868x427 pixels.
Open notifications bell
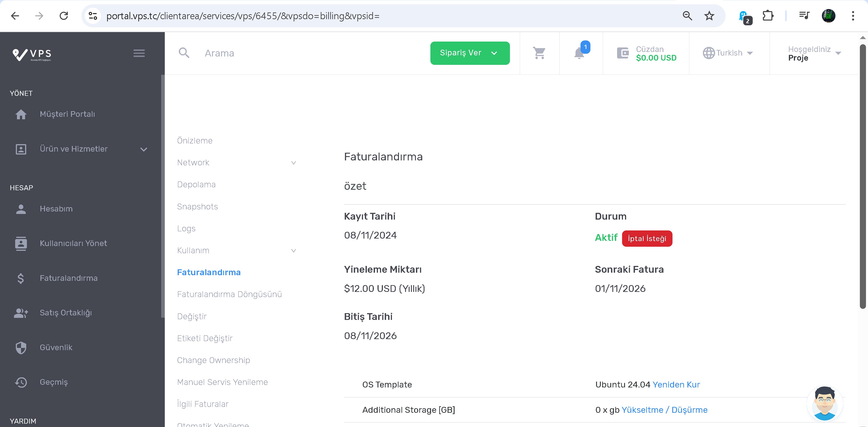[x=580, y=53]
